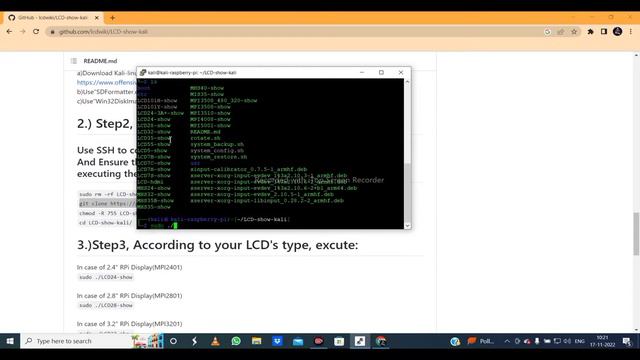Click the PuTTY terminal scrollbar thumb

tap(407, 192)
